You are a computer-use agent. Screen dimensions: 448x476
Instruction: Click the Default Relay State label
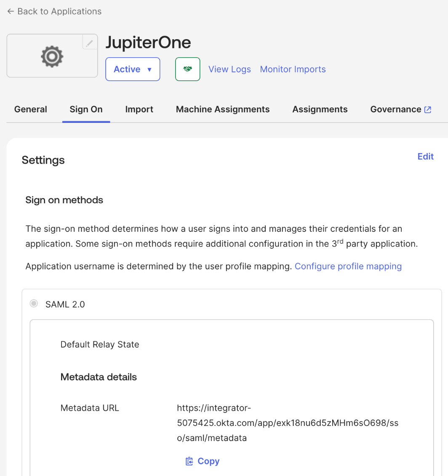tap(100, 345)
